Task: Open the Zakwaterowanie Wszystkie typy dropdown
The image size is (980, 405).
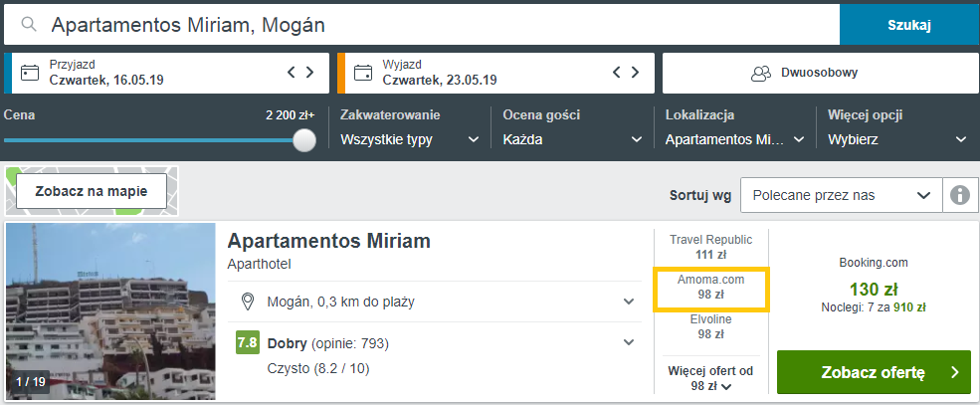Action: point(410,139)
